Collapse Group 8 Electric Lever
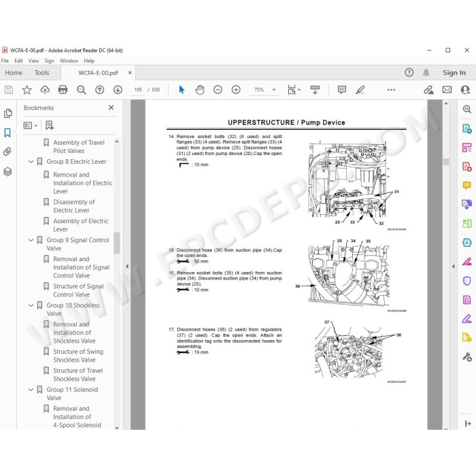 [x=31, y=162]
